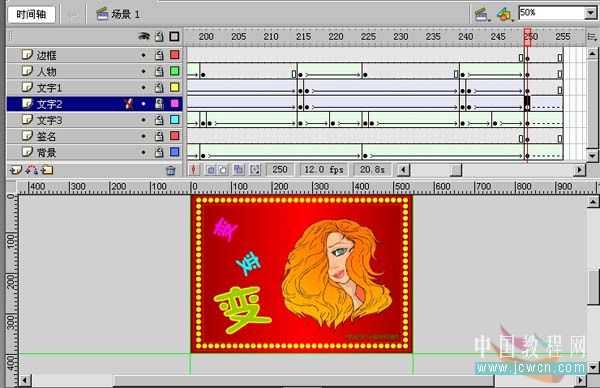This screenshot has width=600, height=388.
Task: Toggle visibility dot of 文字1 layer
Action: 143,88
